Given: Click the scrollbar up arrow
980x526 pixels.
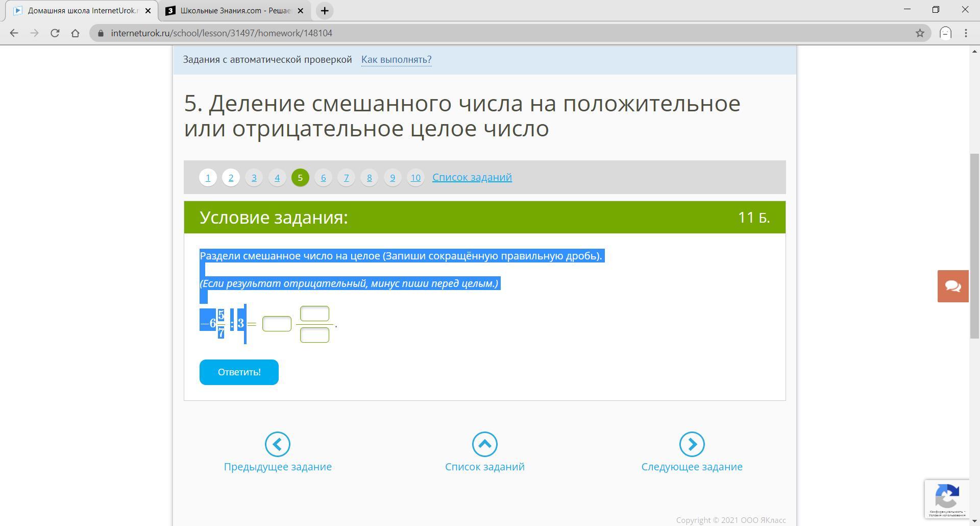Looking at the screenshot, I should coord(974,51).
